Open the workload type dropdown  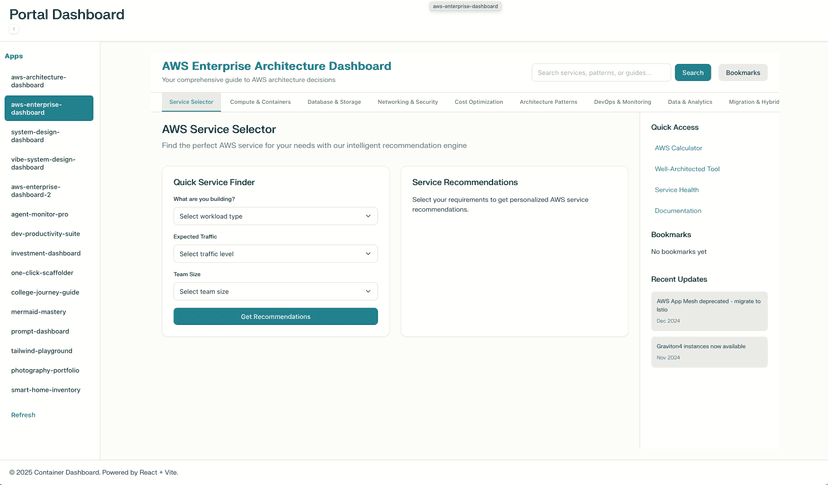pyautogui.click(x=276, y=216)
